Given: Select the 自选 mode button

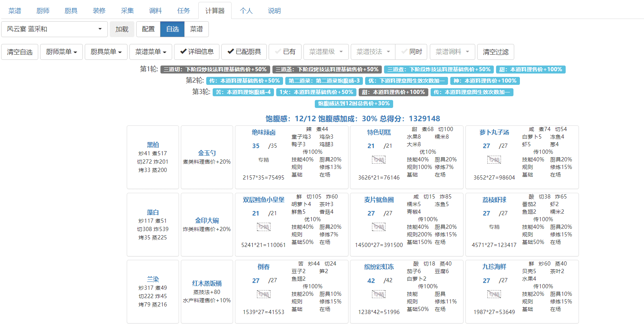Looking at the screenshot, I should point(173,29).
